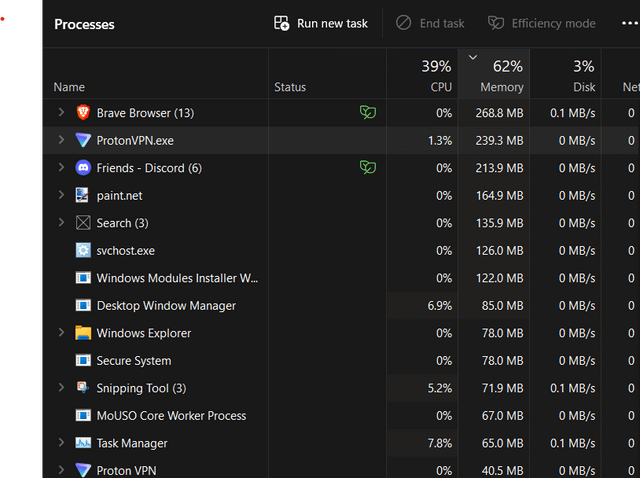
Task: Click the paint.net app icon
Action: coord(83,195)
